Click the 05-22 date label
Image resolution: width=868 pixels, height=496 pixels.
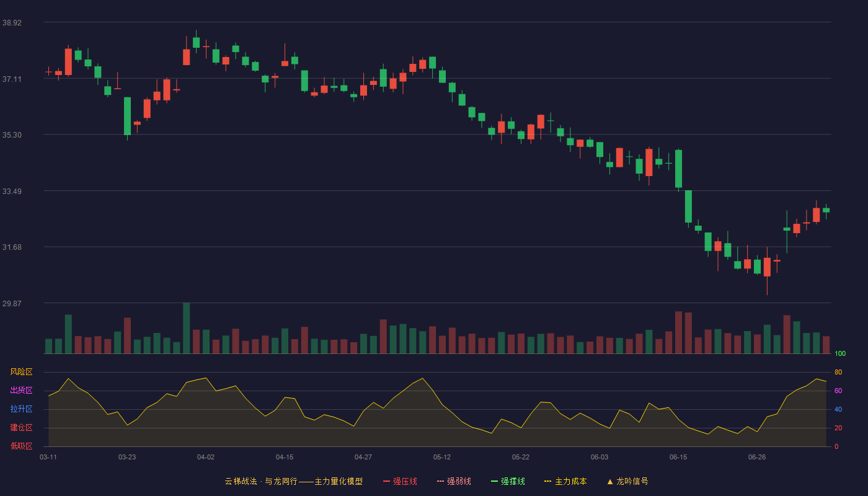[x=521, y=457]
